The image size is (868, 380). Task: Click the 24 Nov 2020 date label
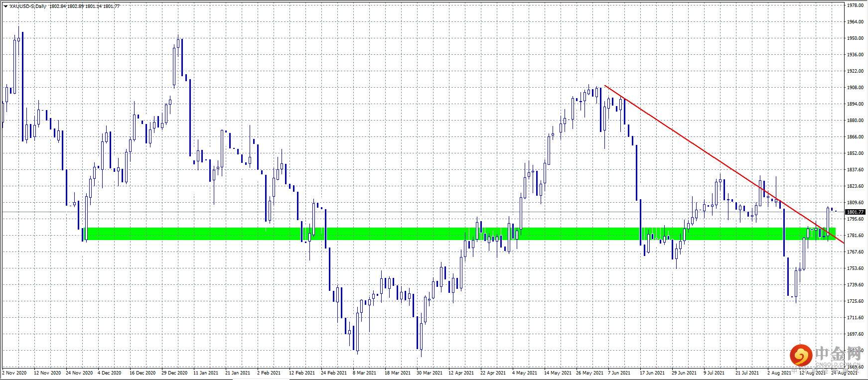[79, 373]
